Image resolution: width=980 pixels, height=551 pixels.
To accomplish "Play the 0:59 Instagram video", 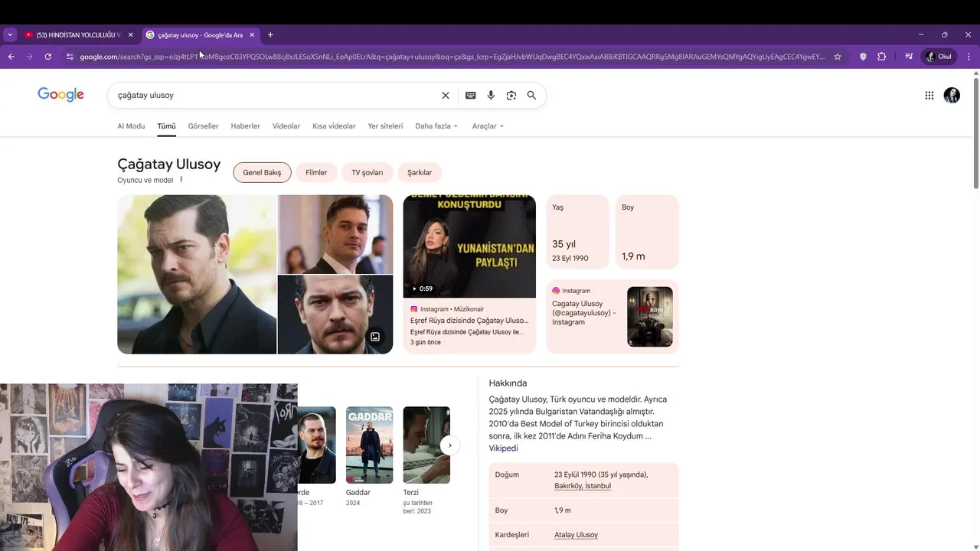I will coord(469,246).
